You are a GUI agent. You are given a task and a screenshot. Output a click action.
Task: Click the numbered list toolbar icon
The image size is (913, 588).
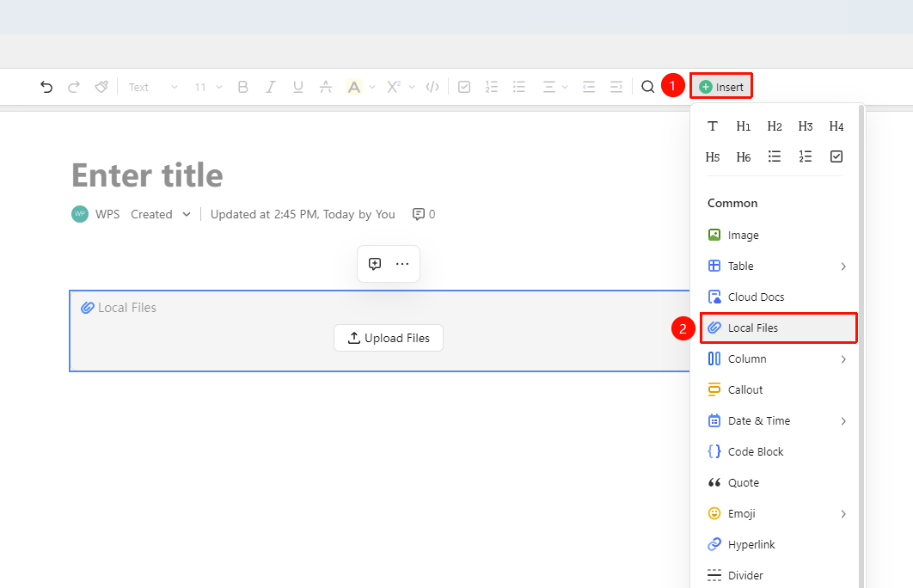[x=492, y=88]
